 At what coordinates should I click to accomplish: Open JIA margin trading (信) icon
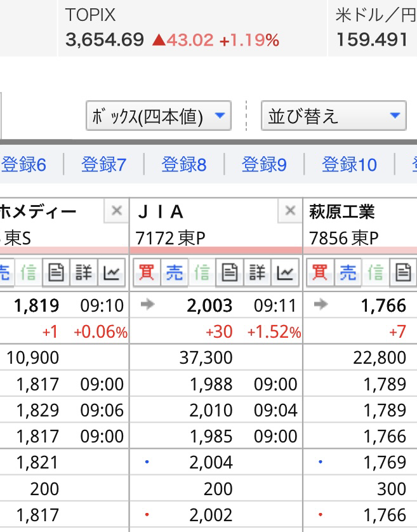click(202, 272)
